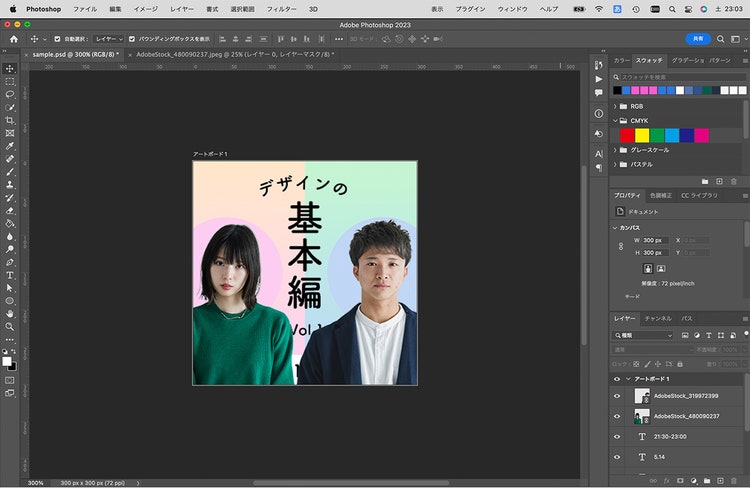The width and height of the screenshot is (750, 488).
Task: Select the Brush tool
Action: click(x=10, y=172)
